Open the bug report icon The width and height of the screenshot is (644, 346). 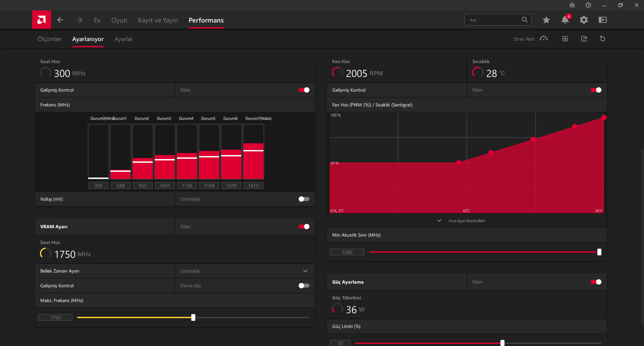click(572, 5)
